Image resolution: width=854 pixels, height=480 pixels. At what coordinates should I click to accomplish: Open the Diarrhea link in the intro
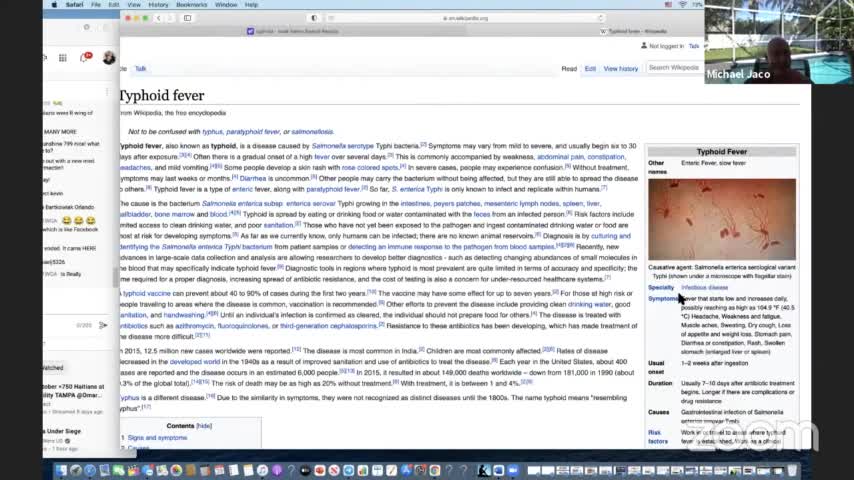click(253, 179)
